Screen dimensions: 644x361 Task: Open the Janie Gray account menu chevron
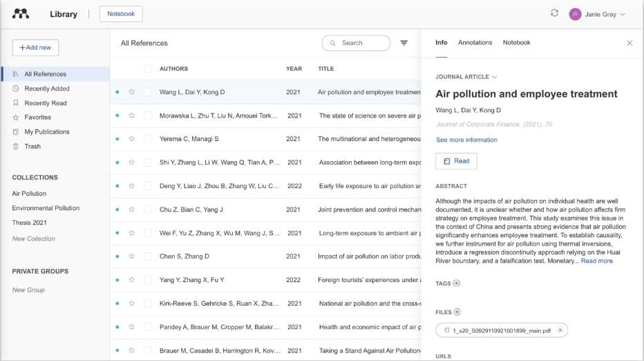(623, 15)
